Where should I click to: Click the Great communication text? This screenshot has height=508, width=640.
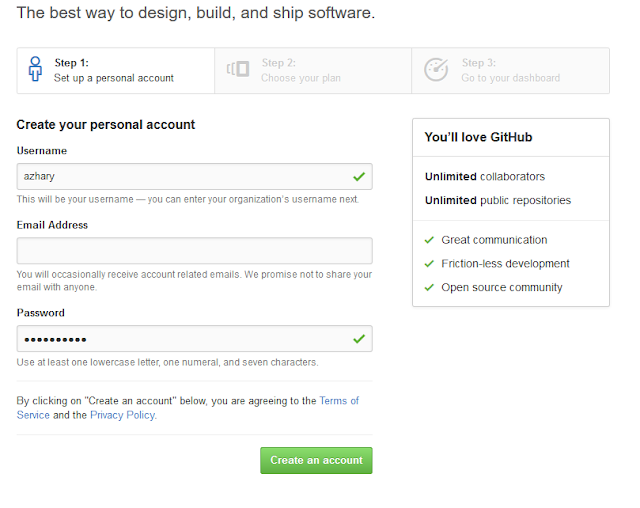point(494,240)
